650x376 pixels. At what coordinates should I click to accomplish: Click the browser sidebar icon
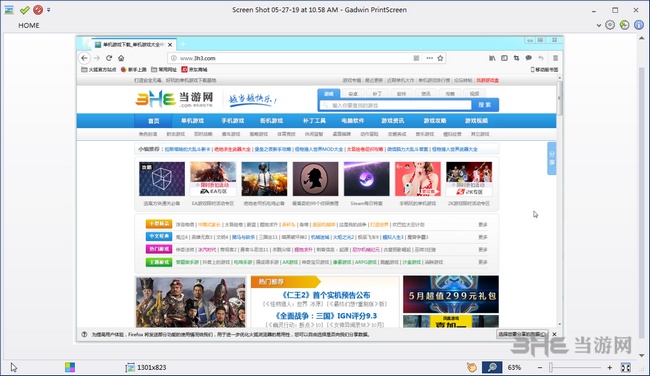[504, 58]
